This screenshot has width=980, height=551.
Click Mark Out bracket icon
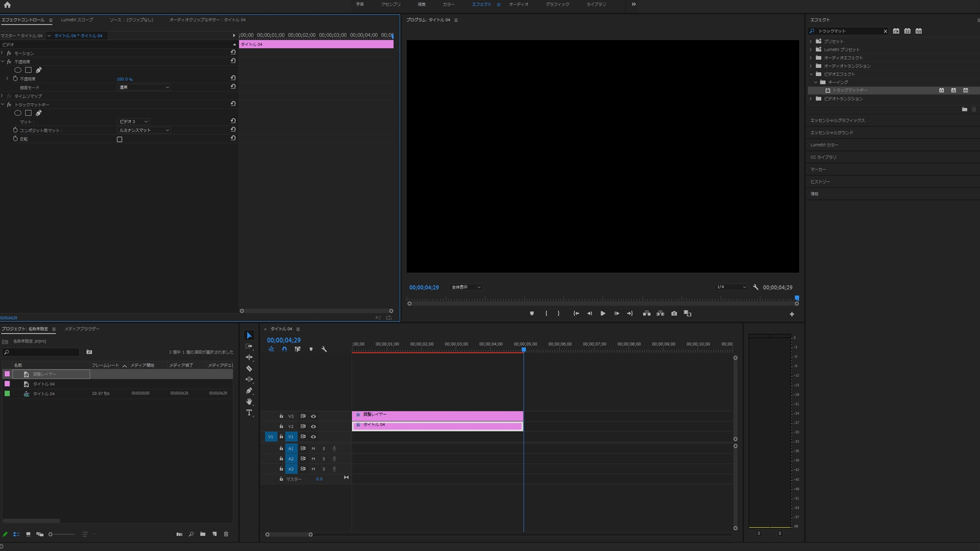click(558, 314)
